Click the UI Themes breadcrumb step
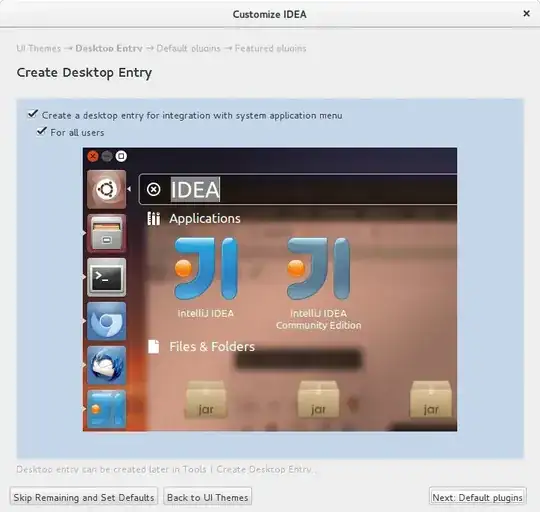This screenshot has width=540, height=512. (39, 48)
